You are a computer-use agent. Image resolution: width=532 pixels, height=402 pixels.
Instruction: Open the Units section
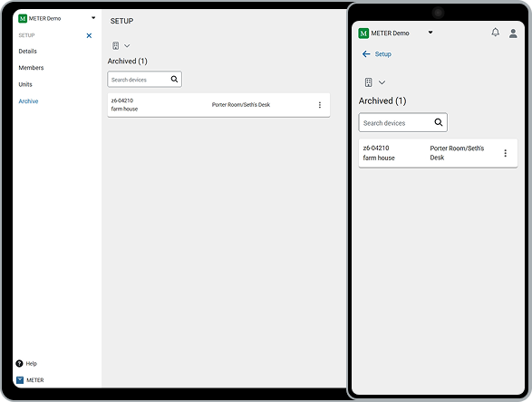click(25, 84)
